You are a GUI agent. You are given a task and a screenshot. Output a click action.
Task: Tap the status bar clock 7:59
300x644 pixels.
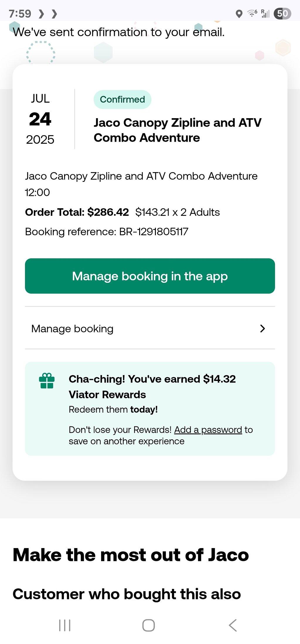click(20, 14)
